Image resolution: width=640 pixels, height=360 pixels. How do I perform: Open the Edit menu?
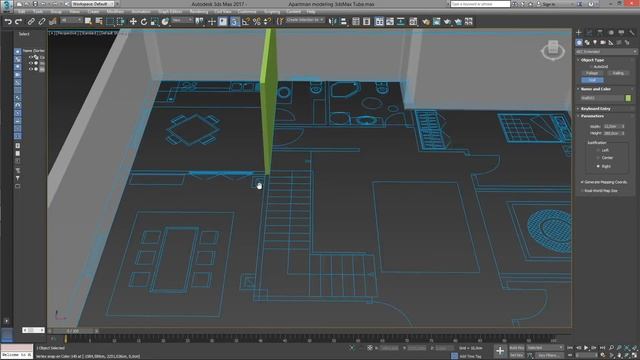click(x=21, y=12)
